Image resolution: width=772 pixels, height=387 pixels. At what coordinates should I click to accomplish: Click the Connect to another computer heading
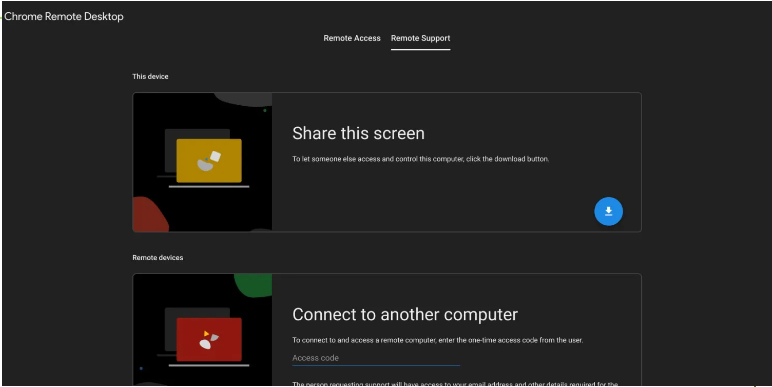(405, 314)
